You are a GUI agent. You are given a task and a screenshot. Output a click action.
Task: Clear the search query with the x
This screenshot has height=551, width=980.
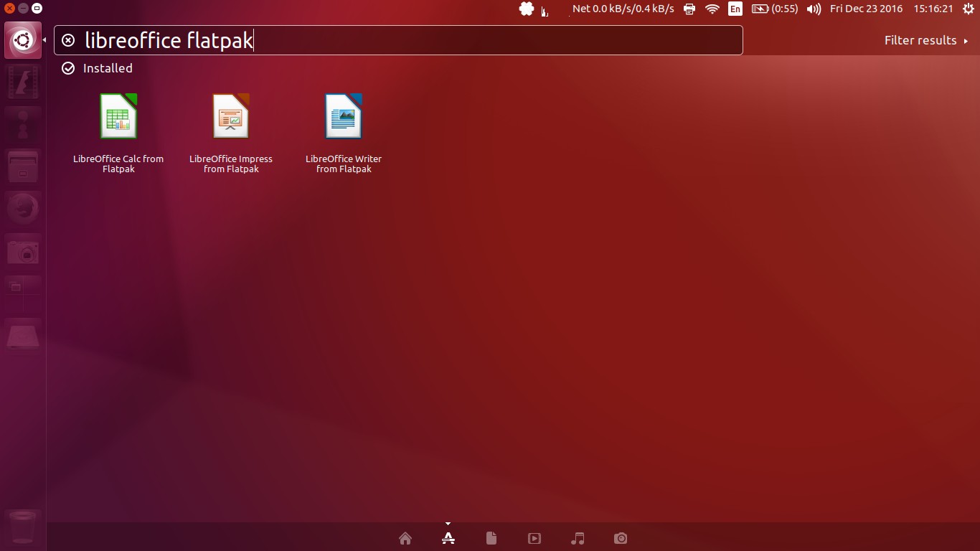click(x=68, y=40)
